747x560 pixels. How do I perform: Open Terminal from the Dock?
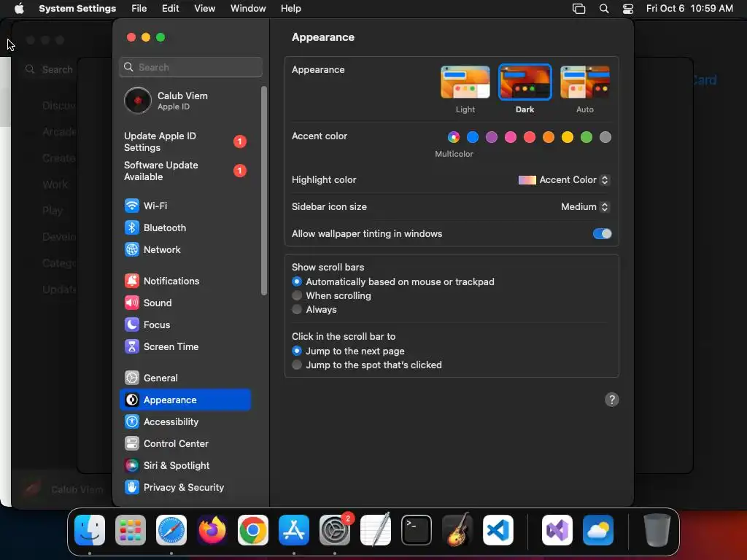coord(417,530)
